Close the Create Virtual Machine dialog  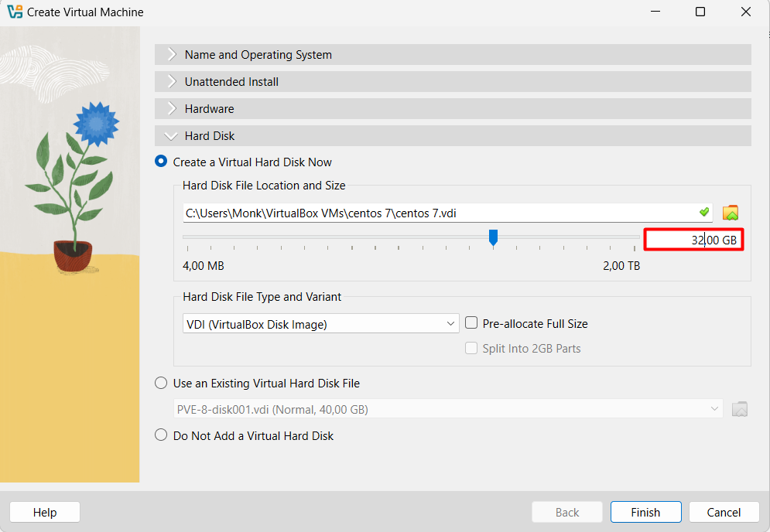(x=746, y=12)
